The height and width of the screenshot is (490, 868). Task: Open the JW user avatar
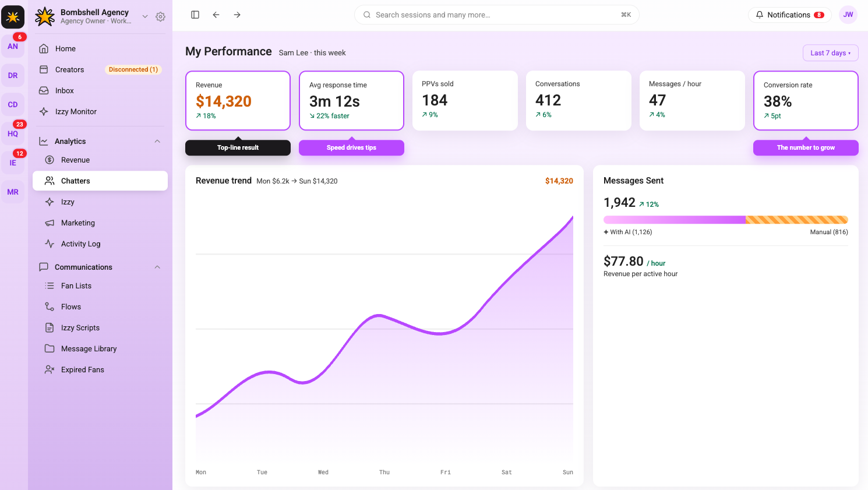point(848,15)
